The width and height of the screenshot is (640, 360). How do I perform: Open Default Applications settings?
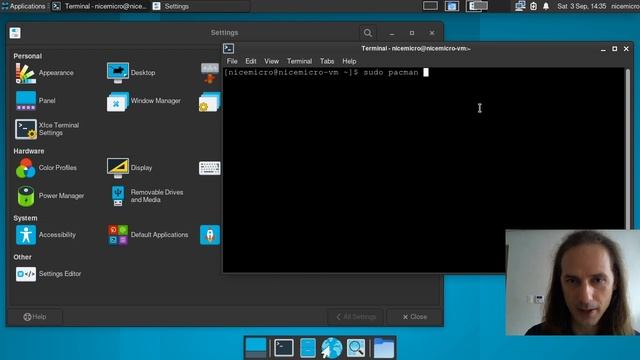pos(148,235)
